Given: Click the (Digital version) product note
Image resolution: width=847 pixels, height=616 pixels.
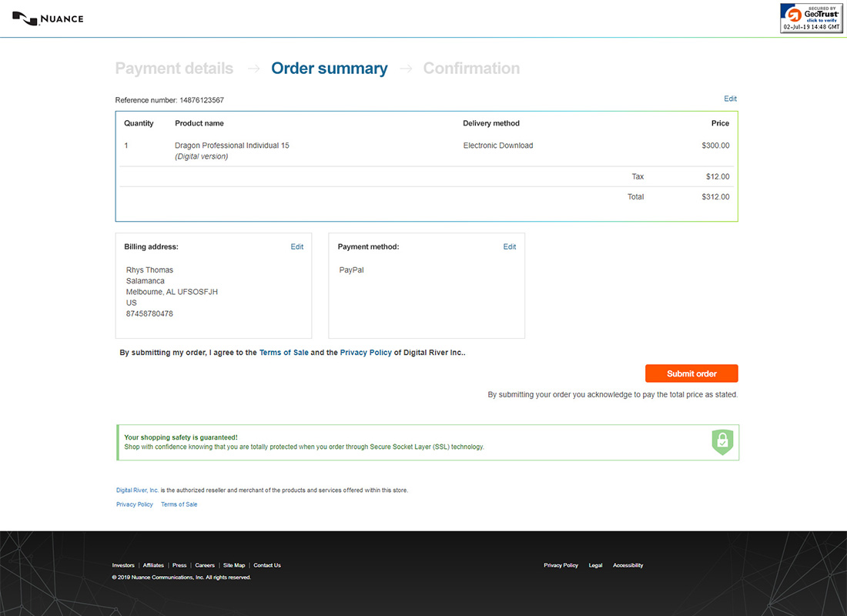Looking at the screenshot, I should (202, 156).
